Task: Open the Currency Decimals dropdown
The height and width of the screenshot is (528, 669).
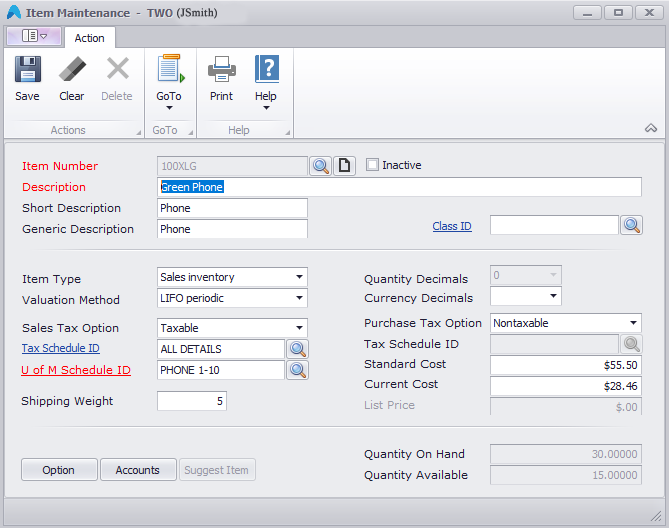Action: pos(553,296)
